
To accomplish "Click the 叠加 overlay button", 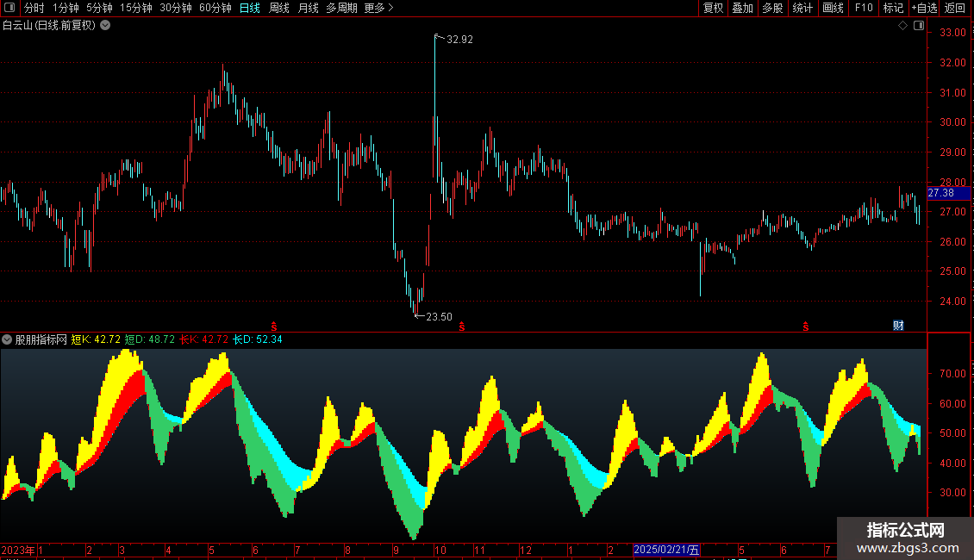I will pyautogui.click(x=742, y=8).
